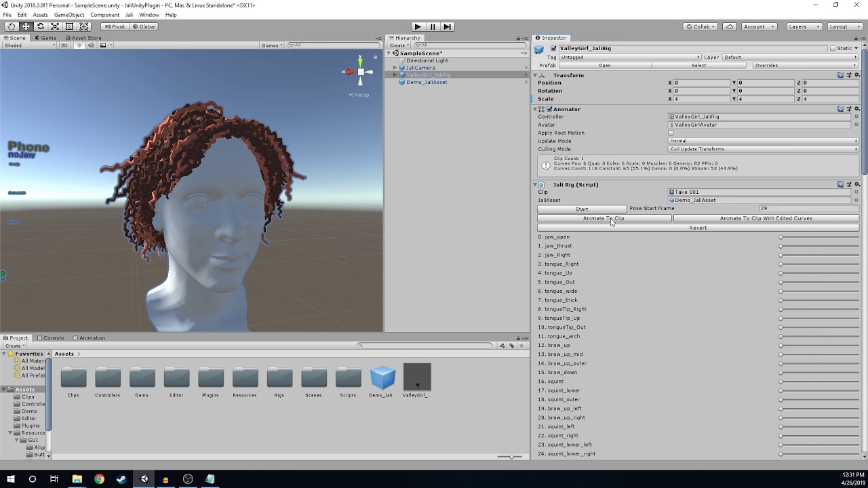
Task: Open Jali Rig script gear menu
Action: 856,184
